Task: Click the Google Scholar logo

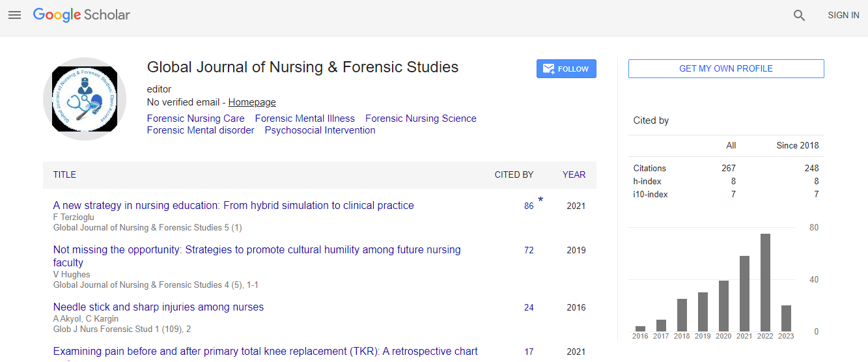Action: coord(81,15)
